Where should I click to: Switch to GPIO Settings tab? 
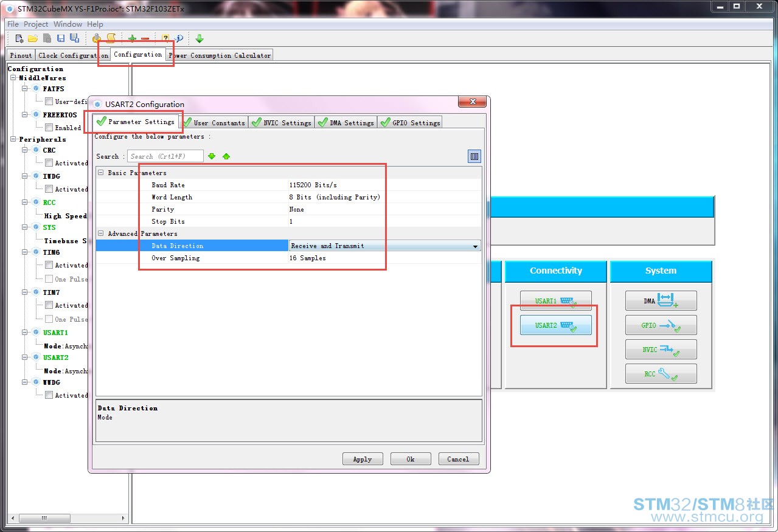coord(410,122)
